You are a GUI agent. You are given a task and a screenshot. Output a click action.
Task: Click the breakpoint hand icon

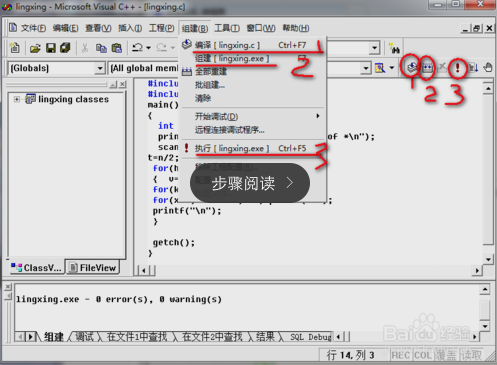pos(488,68)
